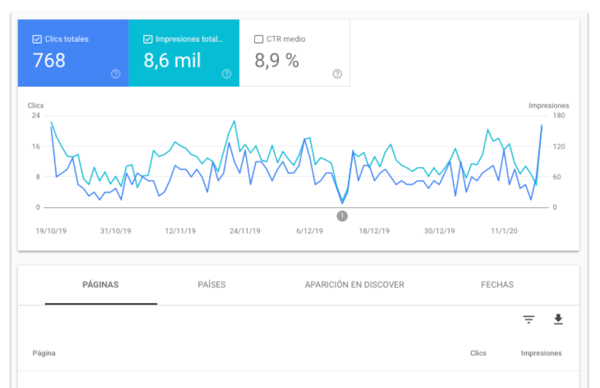600x388 pixels.
Task: Open help icon on Impresiones totales card
Action: pos(227,74)
